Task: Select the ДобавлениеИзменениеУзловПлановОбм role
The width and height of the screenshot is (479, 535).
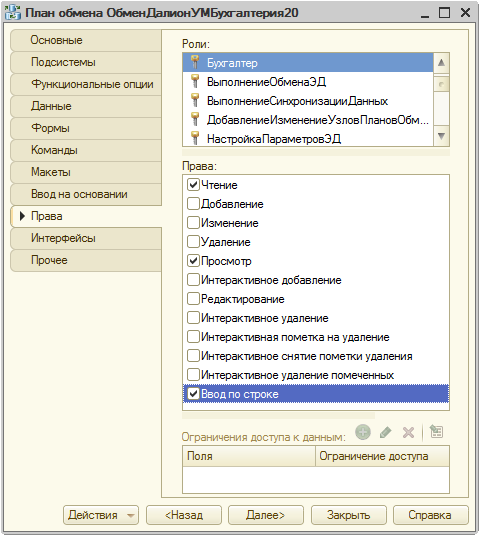Action: click(x=308, y=120)
